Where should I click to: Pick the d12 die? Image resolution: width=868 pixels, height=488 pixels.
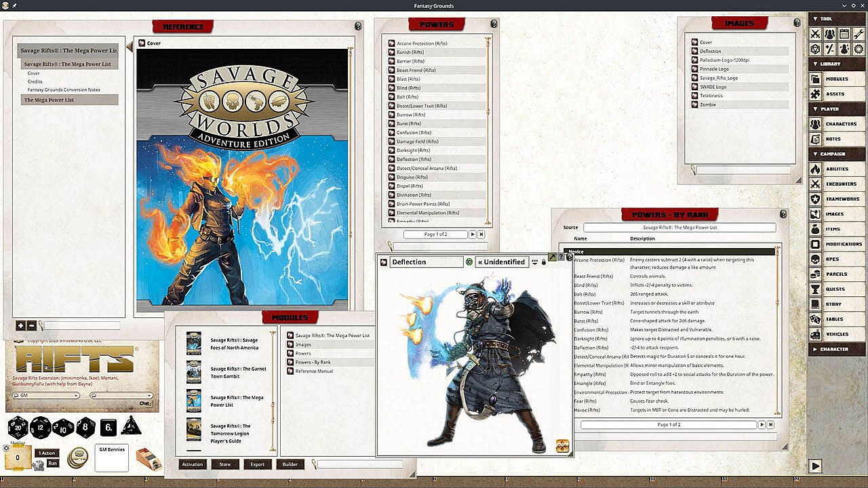coord(41,427)
